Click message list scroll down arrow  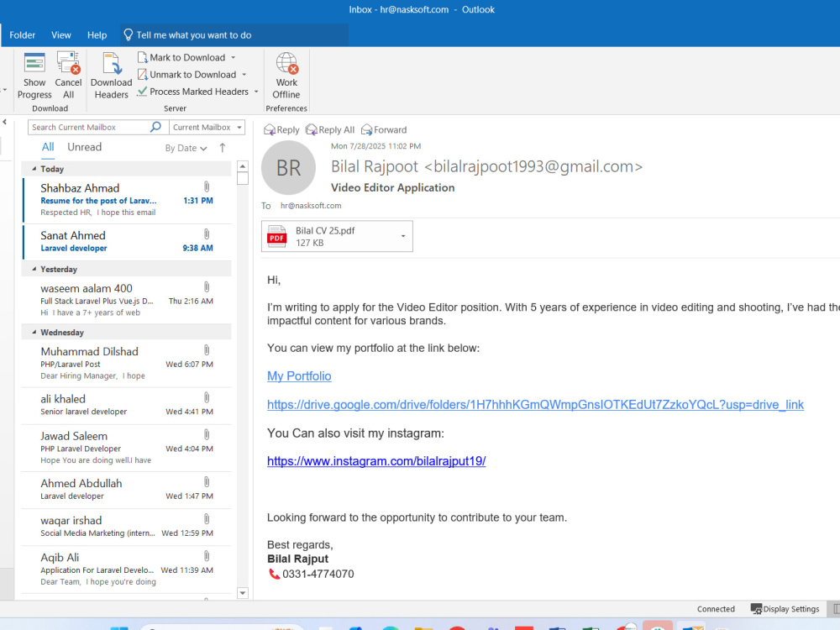tap(243, 592)
